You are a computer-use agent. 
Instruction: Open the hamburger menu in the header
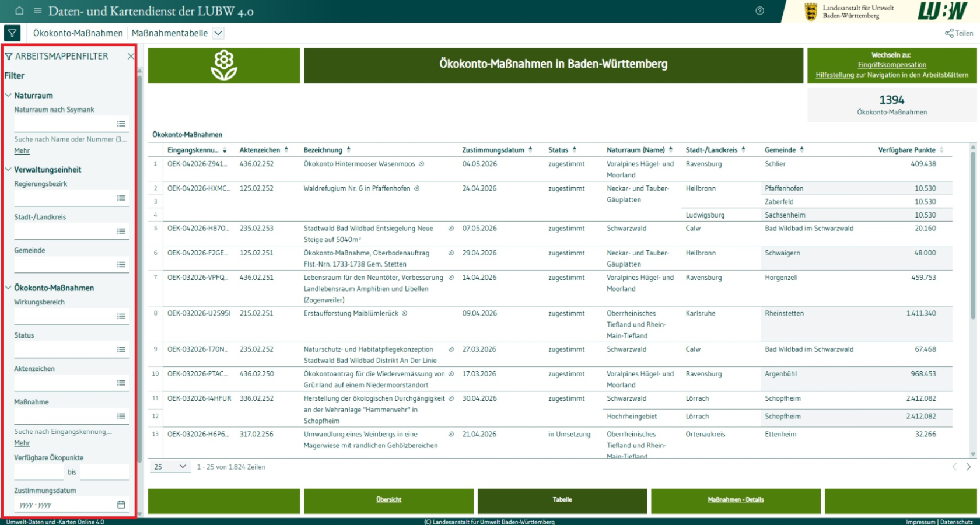click(x=38, y=10)
